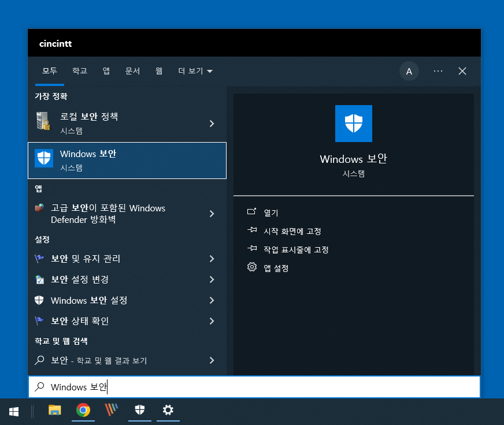
Task: Click pin icon for 작업 표시줄에 고정
Action: (252, 248)
